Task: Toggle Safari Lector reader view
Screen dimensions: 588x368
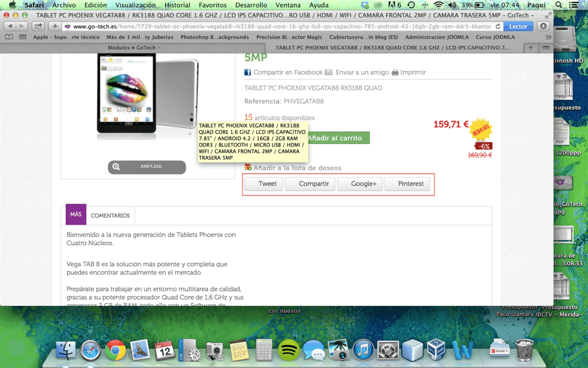Action: click(x=518, y=26)
